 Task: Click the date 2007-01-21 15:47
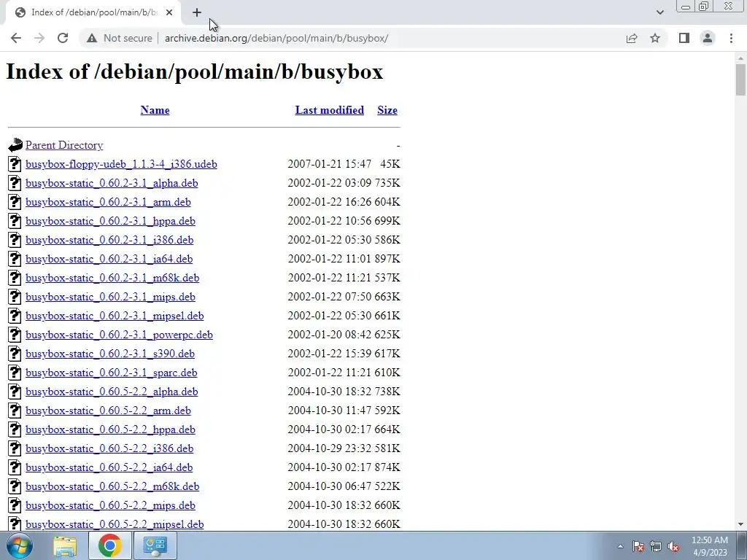(x=329, y=164)
